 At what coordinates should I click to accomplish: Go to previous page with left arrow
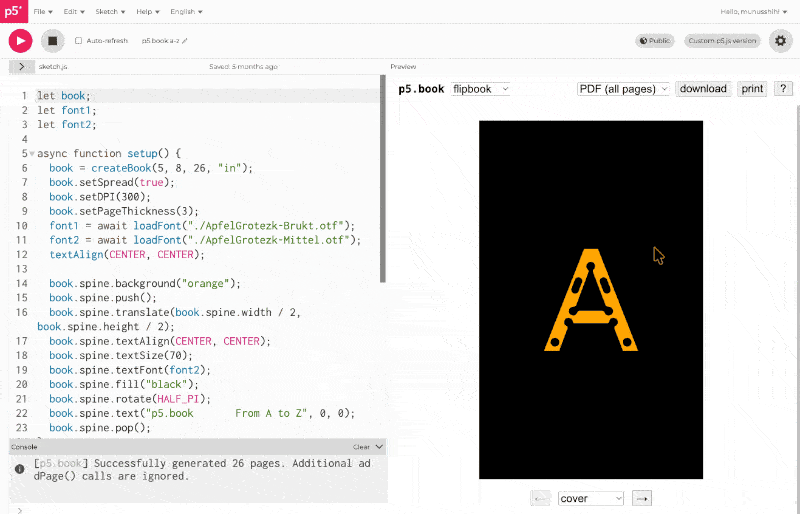[x=540, y=498]
